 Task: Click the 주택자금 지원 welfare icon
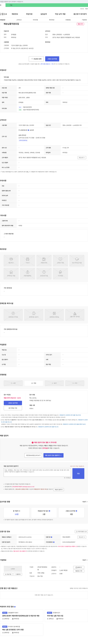point(11,274)
